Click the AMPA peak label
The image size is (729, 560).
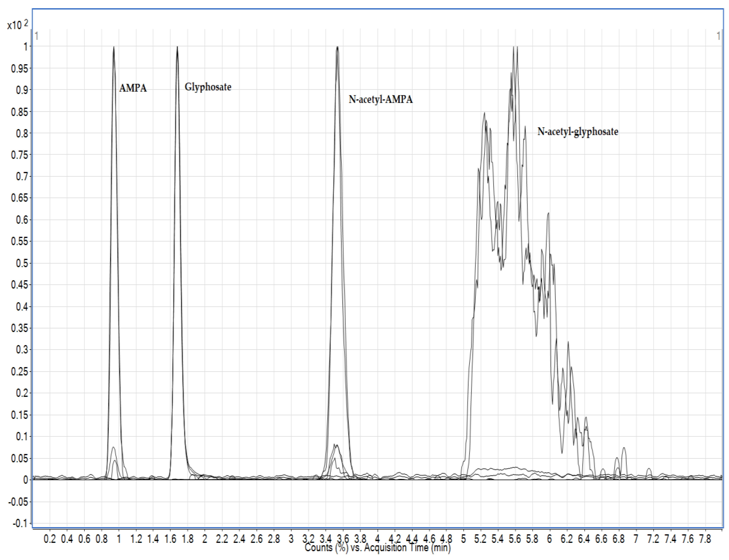click(133, 88)
